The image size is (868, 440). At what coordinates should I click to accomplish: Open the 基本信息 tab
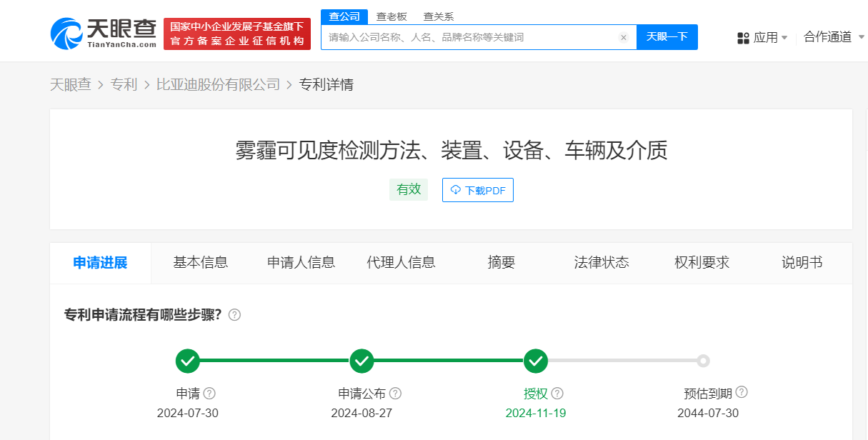[x=201, y=262]
